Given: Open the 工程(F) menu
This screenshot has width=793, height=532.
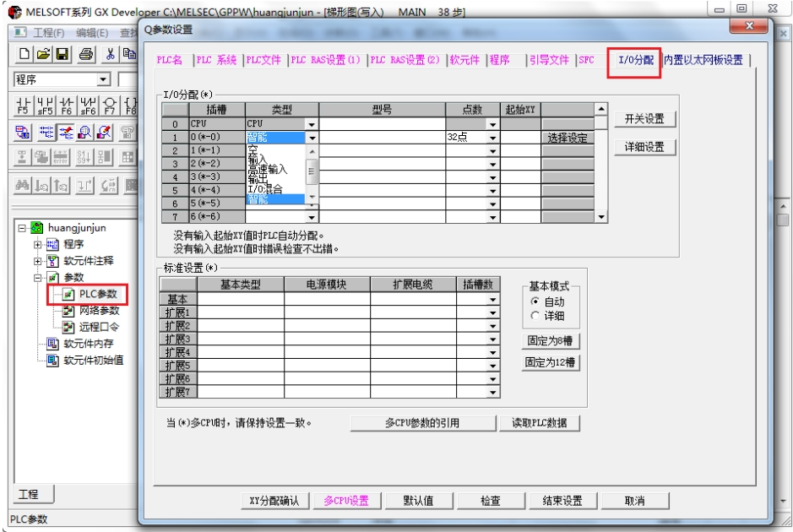Looking at the screenshot, I should (49, 32).
